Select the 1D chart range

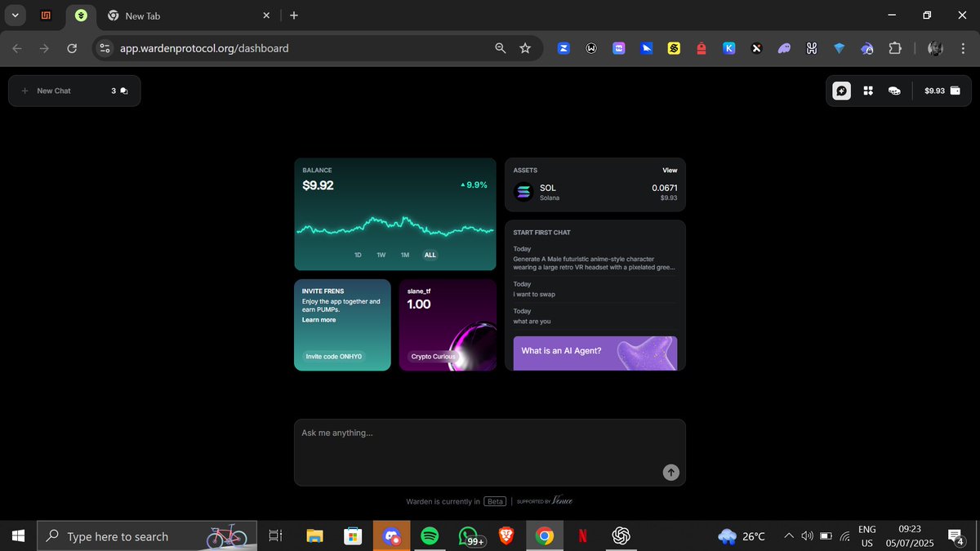point(358,255)
